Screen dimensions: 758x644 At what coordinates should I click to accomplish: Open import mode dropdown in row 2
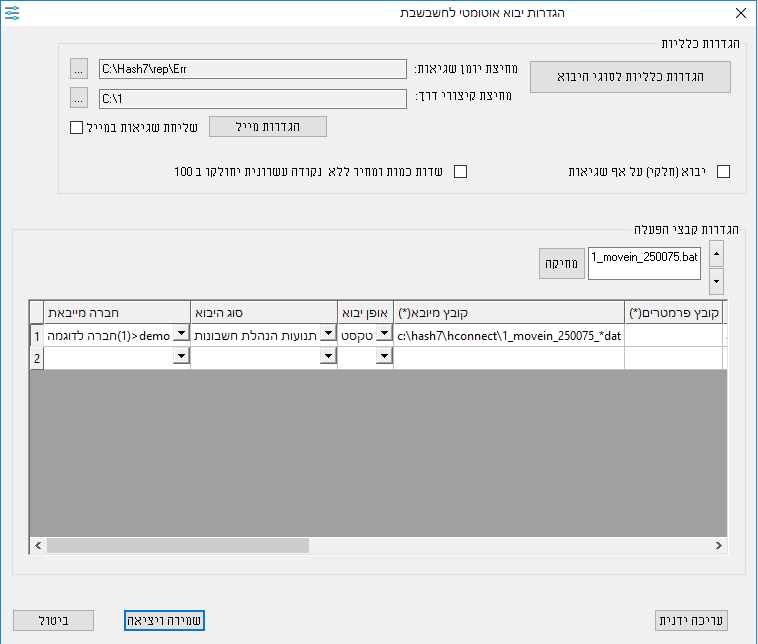[384, 356]
